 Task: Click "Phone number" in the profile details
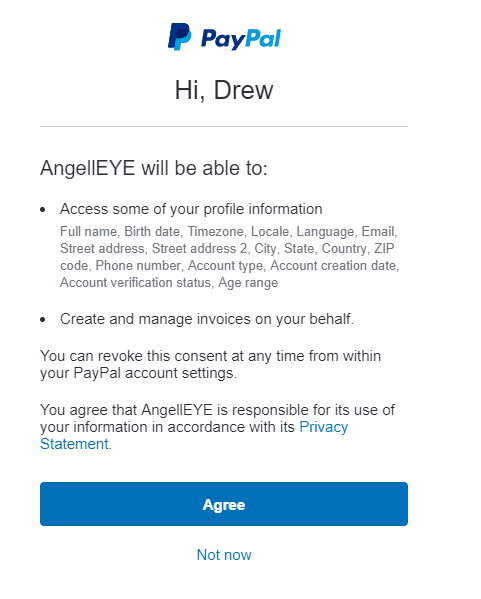tap(138, 265)
